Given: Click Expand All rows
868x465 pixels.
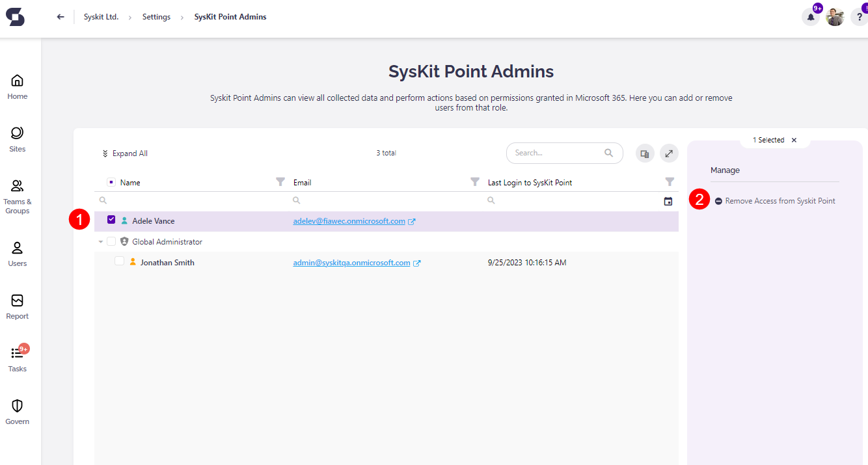Looking at the screenshot, I should point(125,153).
